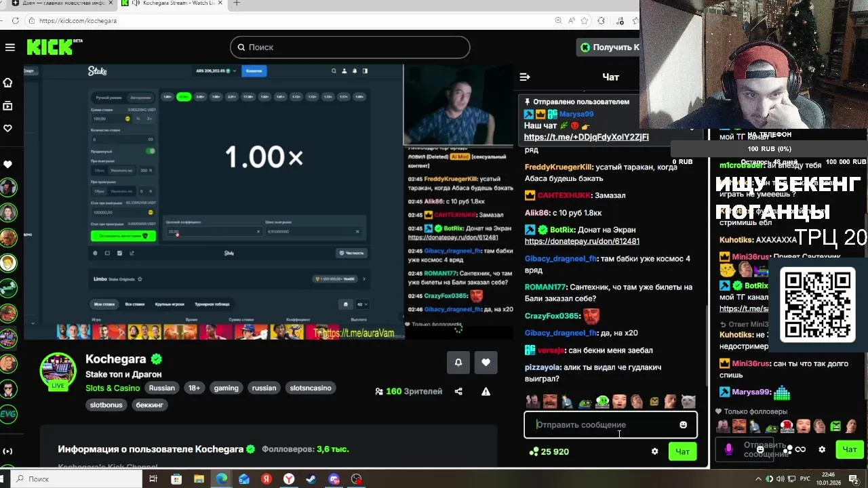Screen dimensions: 868x488
Task: Open Alik86 username in chat
Action: pos(536,213)
